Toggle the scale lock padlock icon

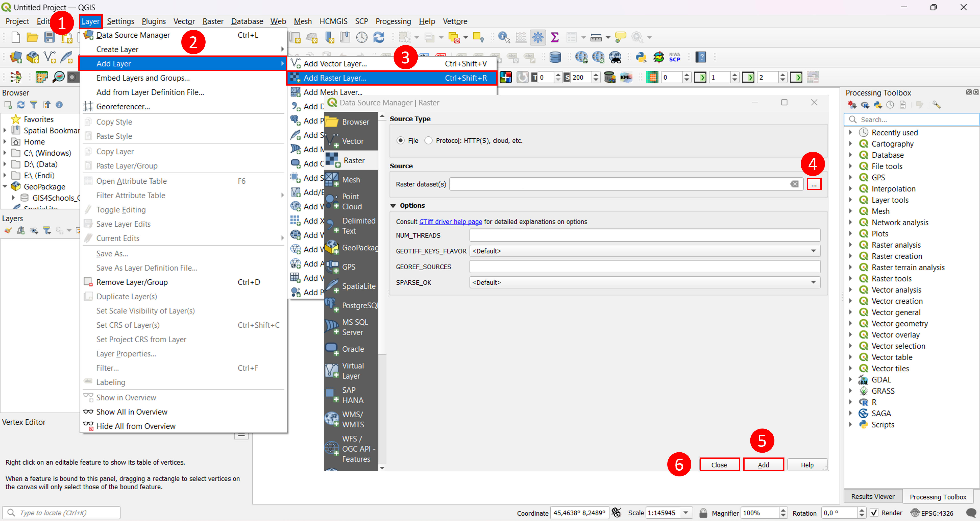(703, 513)
